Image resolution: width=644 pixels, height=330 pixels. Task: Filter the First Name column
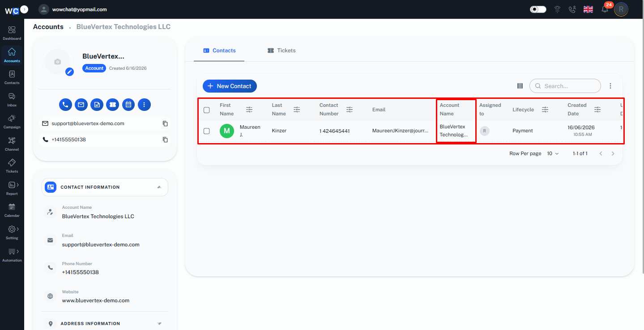(249, 110)
